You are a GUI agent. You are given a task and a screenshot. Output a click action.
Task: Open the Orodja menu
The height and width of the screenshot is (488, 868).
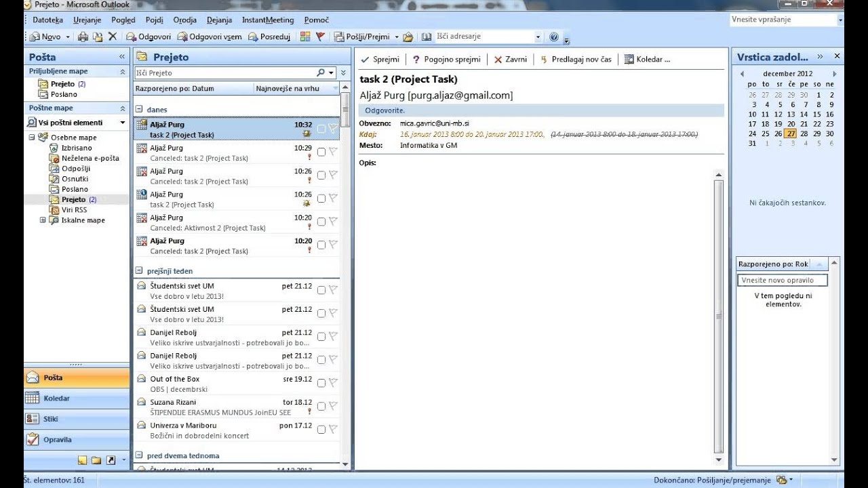pyautogui.click(x=185, y=20)
